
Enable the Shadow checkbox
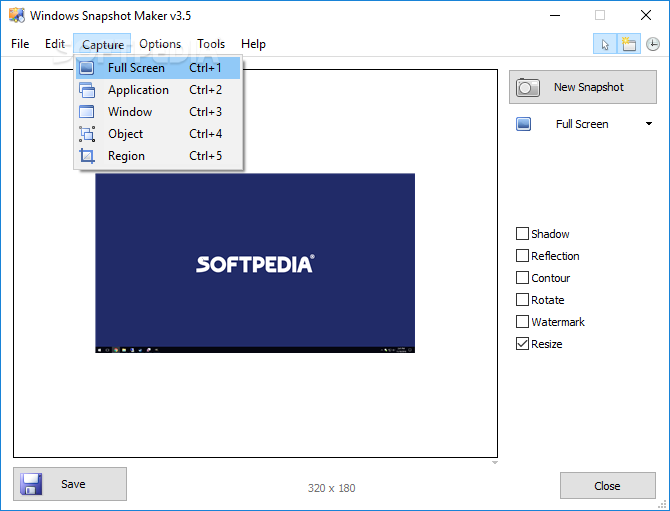tap(522, 234)
